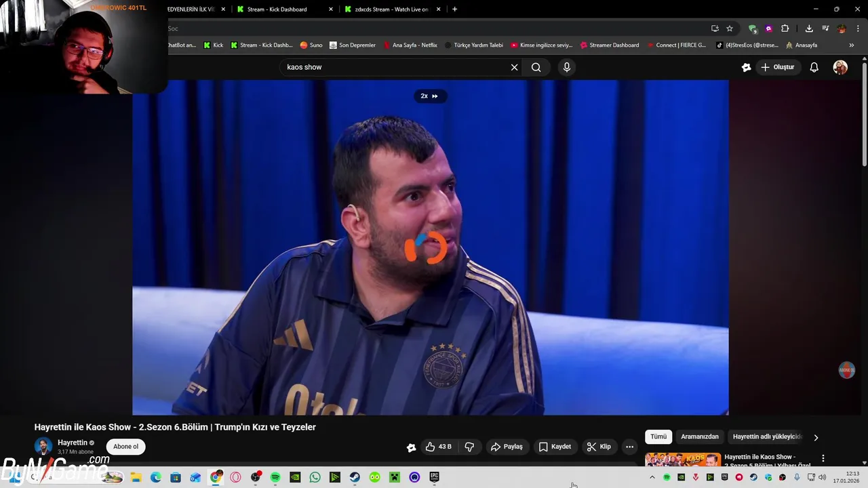Click the Oluştur create button
This screenshot has width=868, height=488.
(x=777, y=67)
